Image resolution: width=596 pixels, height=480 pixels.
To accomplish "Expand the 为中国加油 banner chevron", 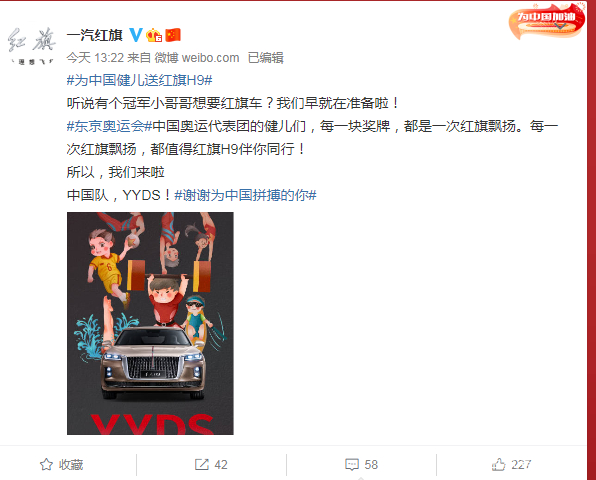I will (561, 26).
